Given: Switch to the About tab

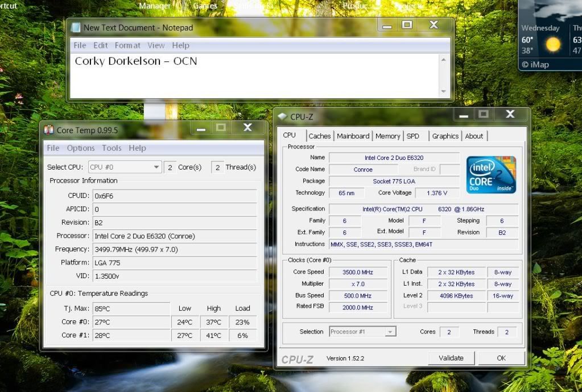Looking at the screenshot, I should [x=474, y=136].
